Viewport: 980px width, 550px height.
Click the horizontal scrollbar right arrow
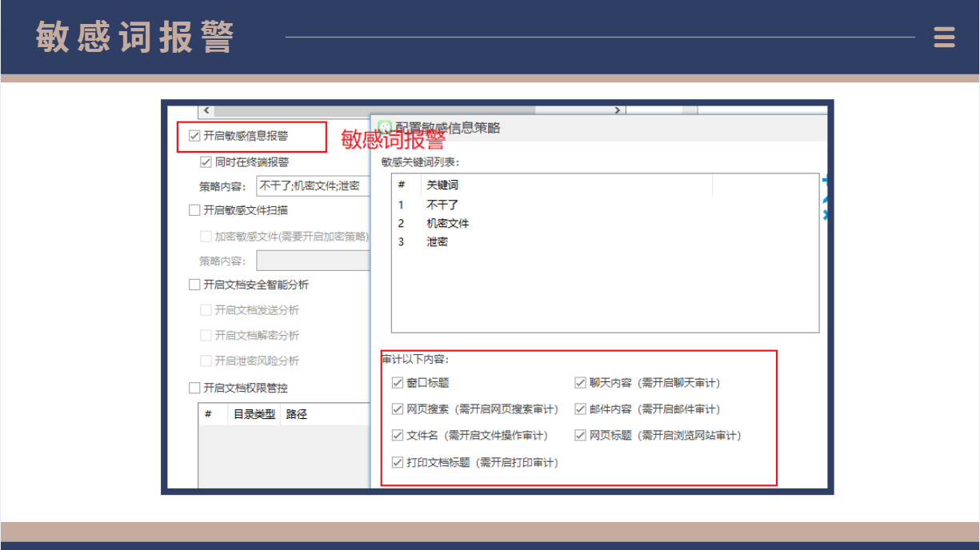click(x=618, y=110)
